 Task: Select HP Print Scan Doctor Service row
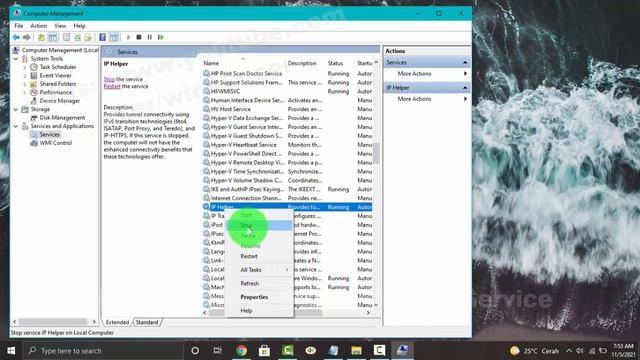pos(287,73)
